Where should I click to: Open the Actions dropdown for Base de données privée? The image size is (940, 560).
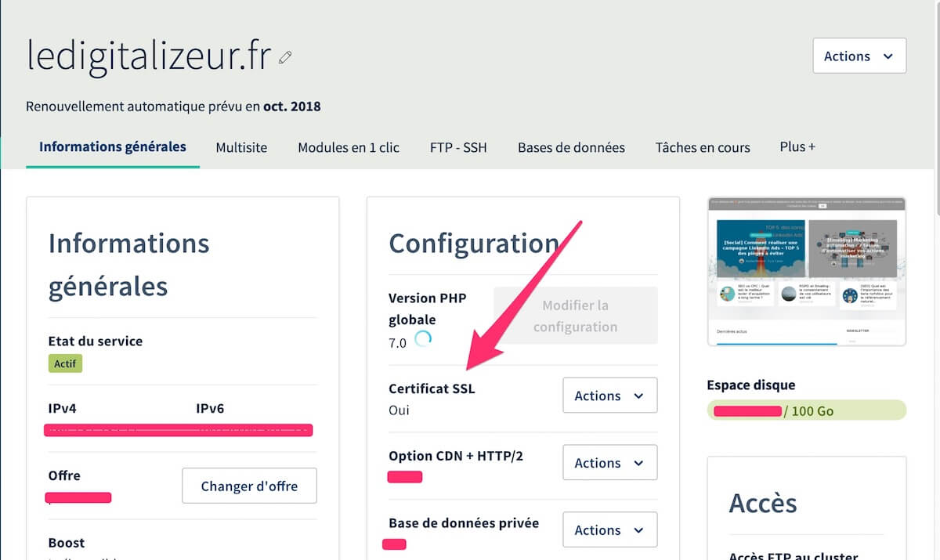coord(609,529)
